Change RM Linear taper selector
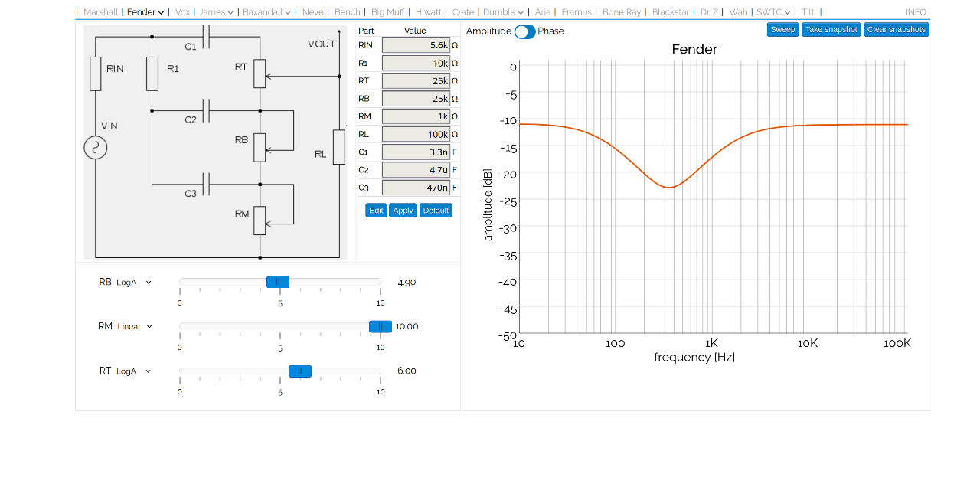Image resolution: width=980 pixels, height=484 pixels. 135,327
